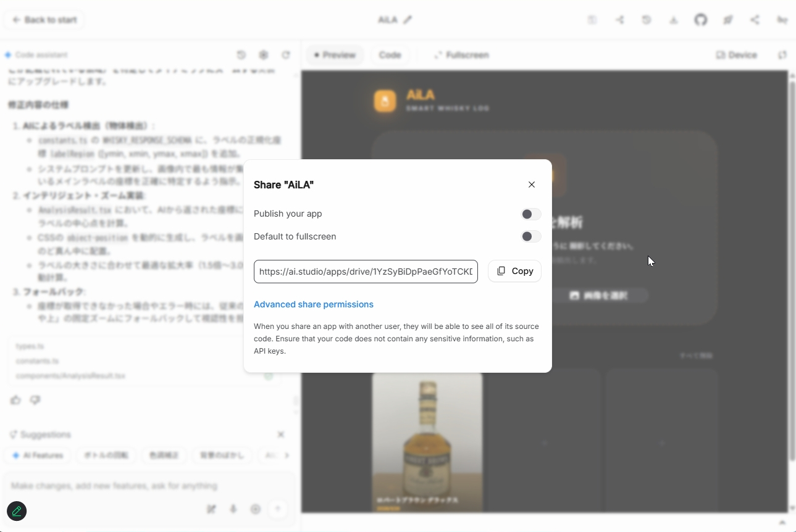Open the GitHub integration icon

[x=701, y=20]
